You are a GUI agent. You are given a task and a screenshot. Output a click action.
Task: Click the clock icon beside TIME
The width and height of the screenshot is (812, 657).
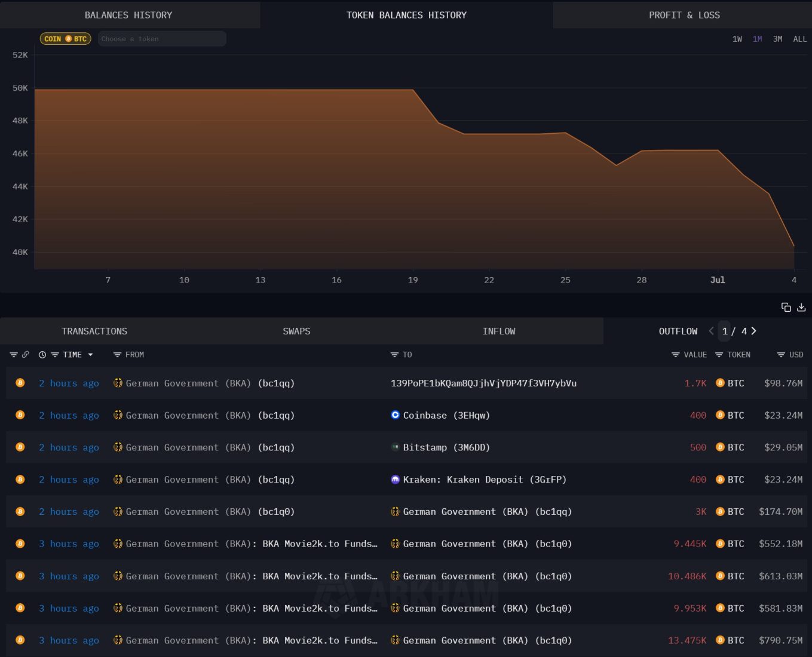(x=42, y=355)
